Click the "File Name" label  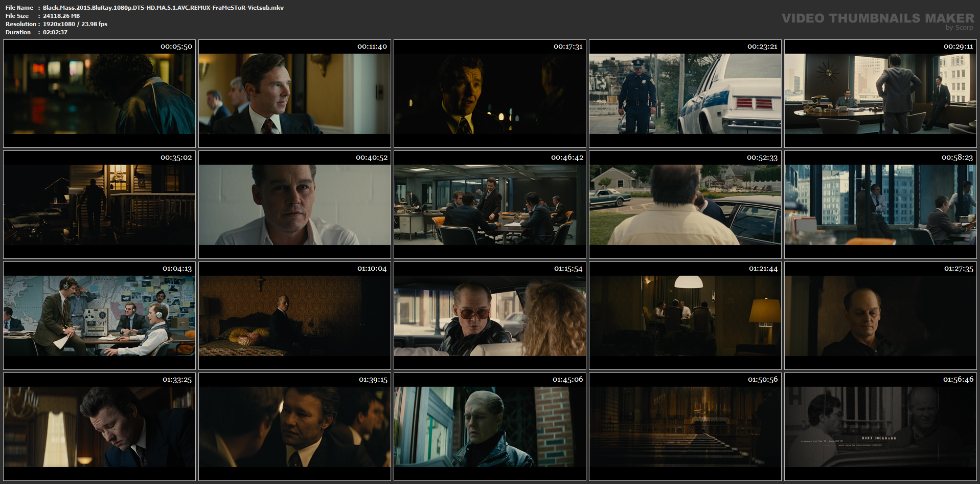19,8
